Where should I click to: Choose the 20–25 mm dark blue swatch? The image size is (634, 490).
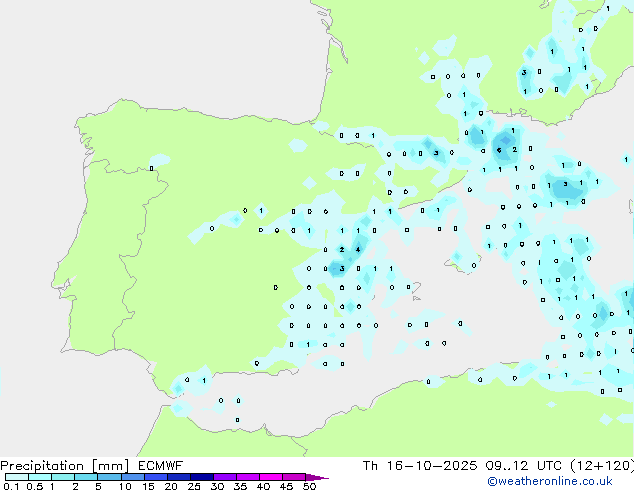click(x=178, y=477)
